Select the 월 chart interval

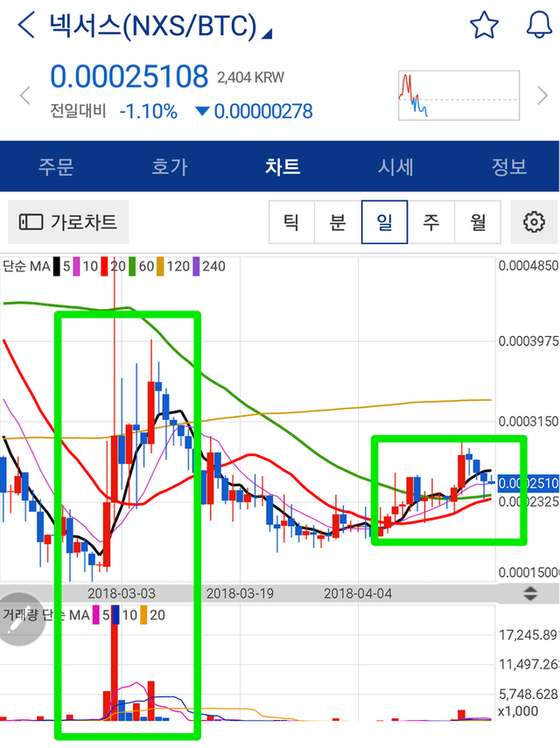click(x=478, y=222)
